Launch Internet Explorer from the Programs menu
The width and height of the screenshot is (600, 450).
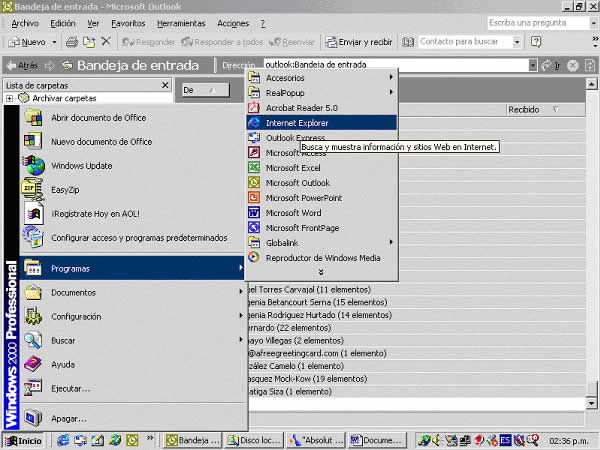(296, 122)
